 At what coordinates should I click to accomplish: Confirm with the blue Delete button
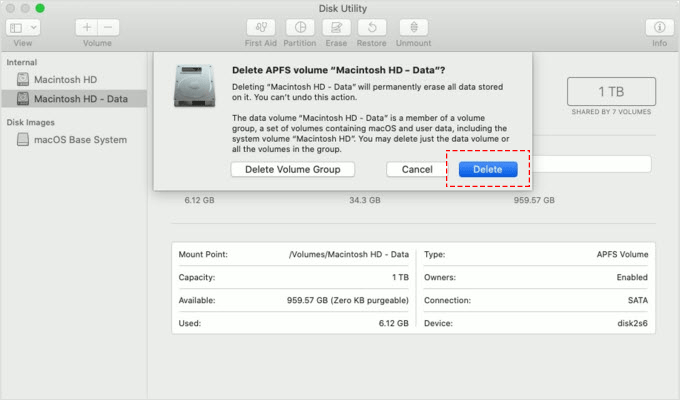488,169
